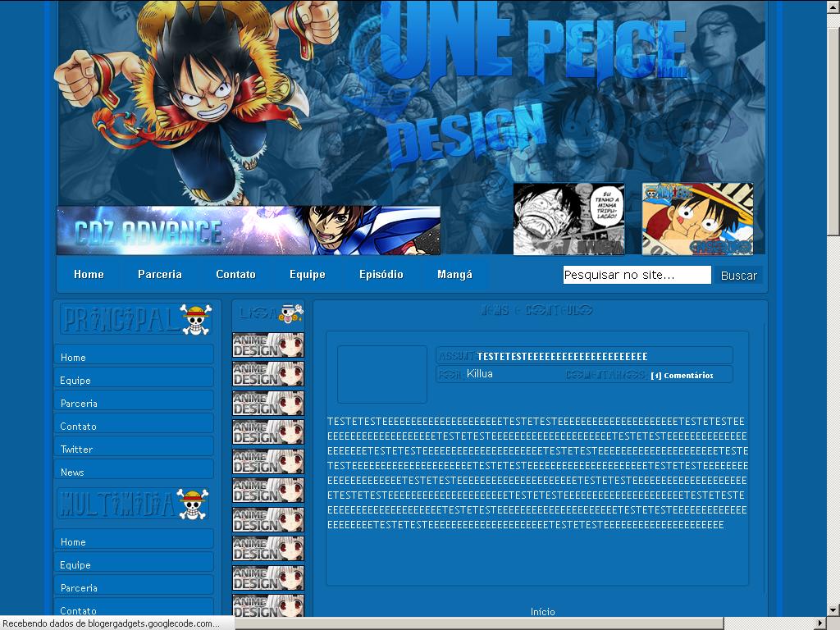The width and height of the screenshot is (840, 630).
Task: Click the fourth Anime Design partner button
Action: 268,432
